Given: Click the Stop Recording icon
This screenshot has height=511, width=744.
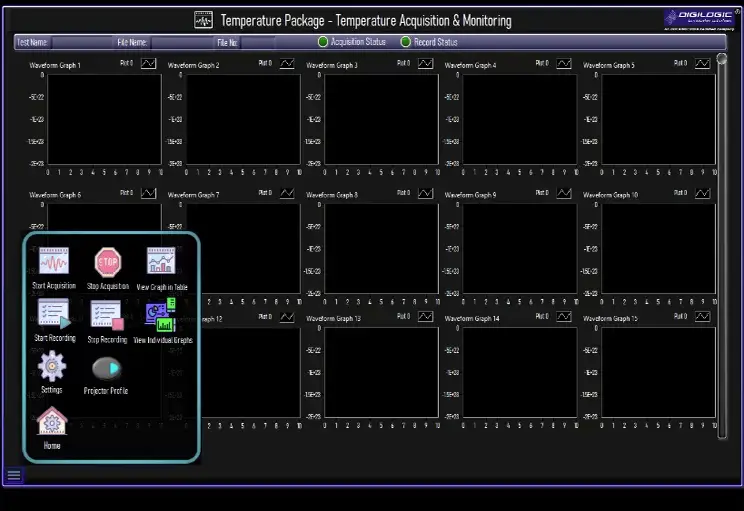Looking at the screenshot, I should tap(107, 314).
